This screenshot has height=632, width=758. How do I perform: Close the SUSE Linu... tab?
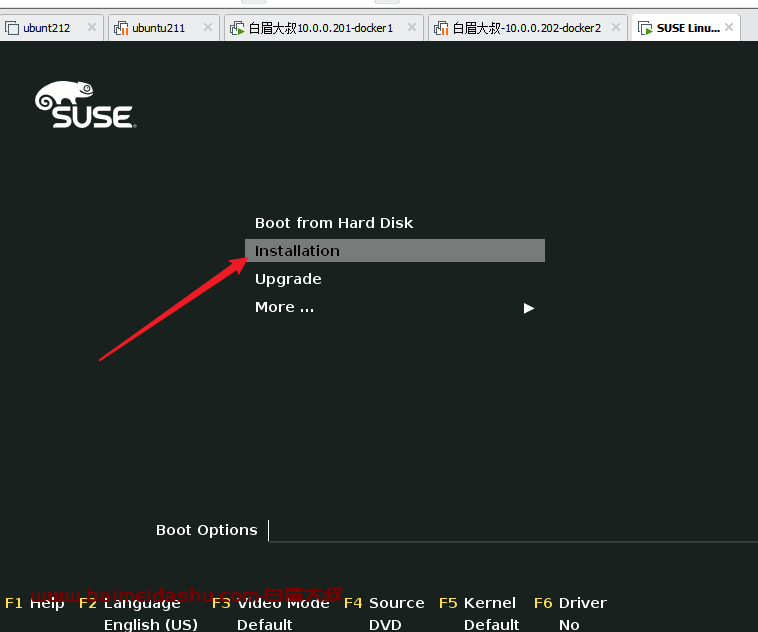tap(729, 27)
